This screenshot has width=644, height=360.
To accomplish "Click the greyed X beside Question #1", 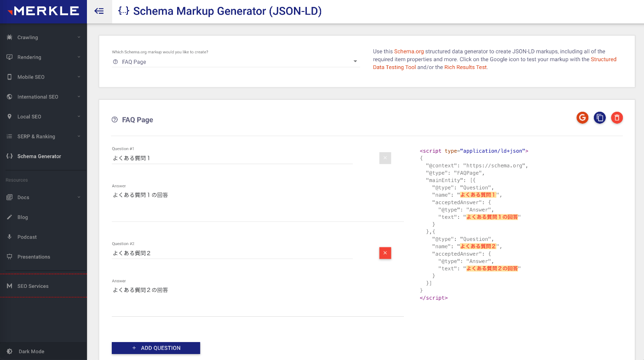I will point(385,158).
